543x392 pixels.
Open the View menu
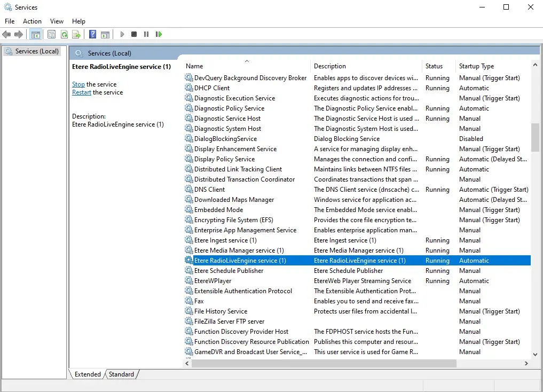(57, 21)
